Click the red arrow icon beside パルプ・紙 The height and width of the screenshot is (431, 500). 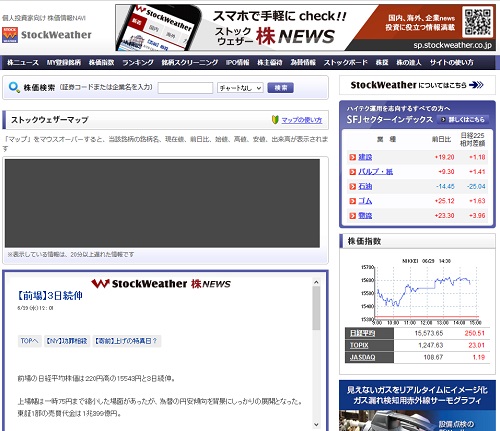[x=353, y=172]
